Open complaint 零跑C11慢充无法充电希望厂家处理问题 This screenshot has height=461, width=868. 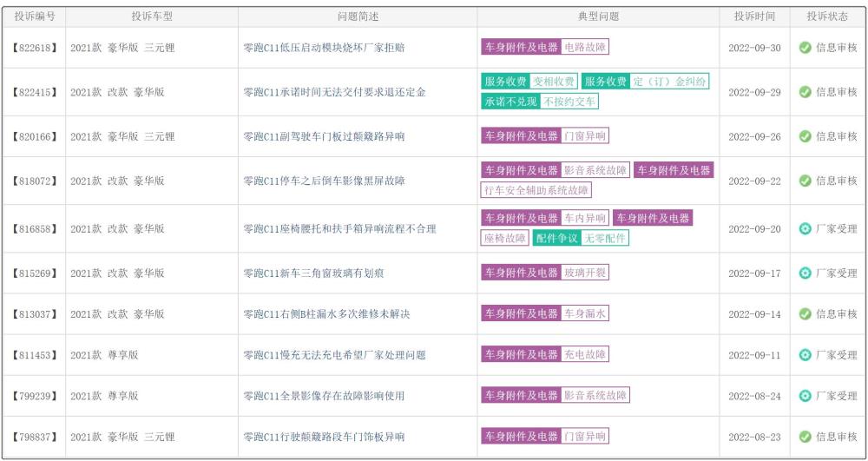click(x=334, y=355)
